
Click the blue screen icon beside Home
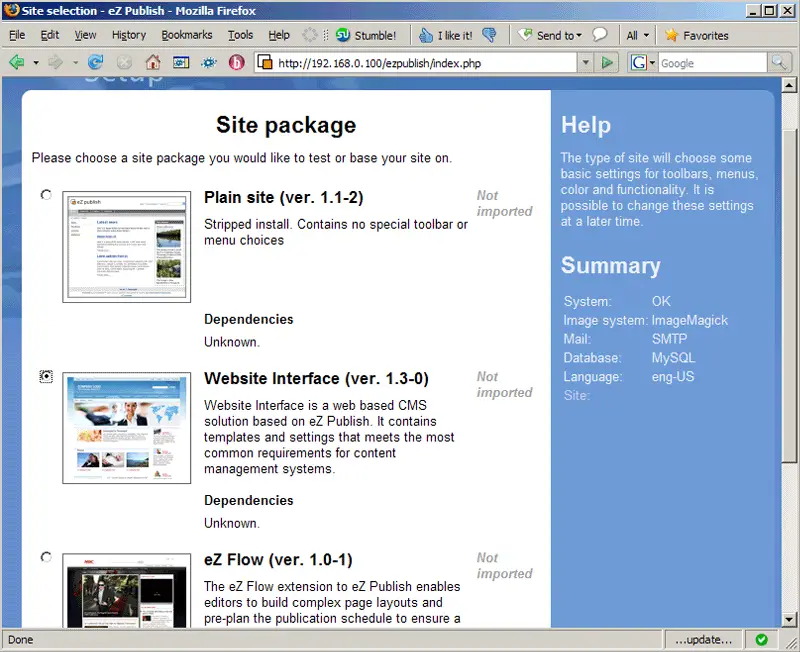(181, 63)
